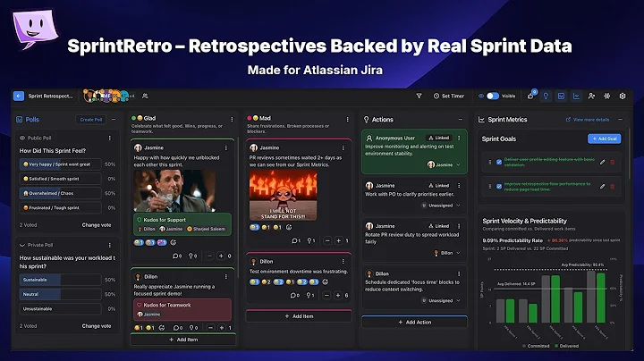Vote Satisfied / Smooth sprint option
This screenshot has width=644, height=361.
[61, 179]
